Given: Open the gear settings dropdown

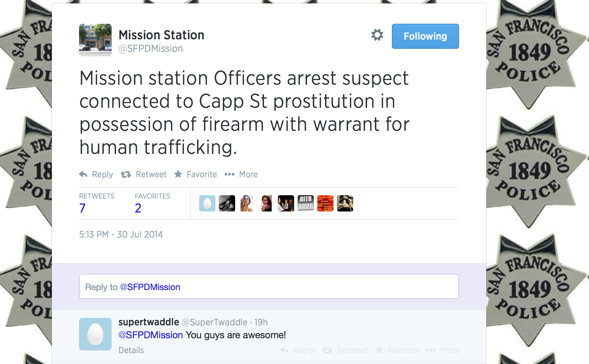Looking at the screenshot, I should click(377, 35).
